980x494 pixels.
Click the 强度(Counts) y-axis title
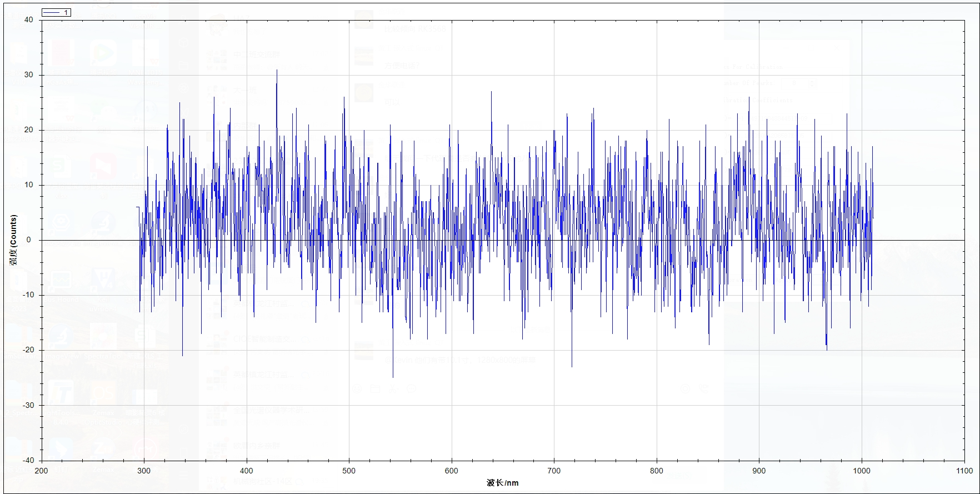(x=14, y=239)
